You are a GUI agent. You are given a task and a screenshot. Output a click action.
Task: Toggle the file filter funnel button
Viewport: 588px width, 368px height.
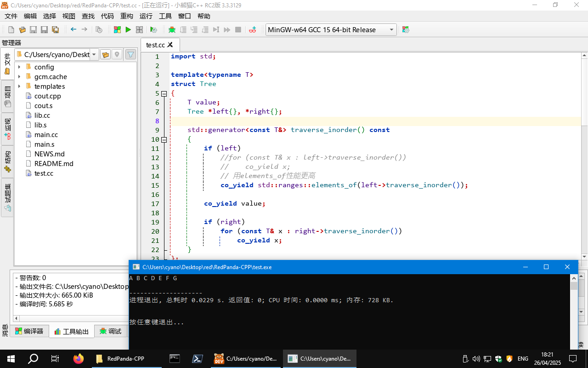click(x=130, y=55)
